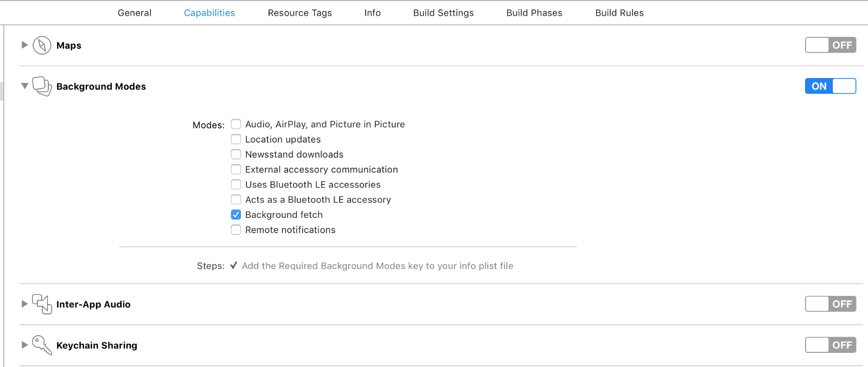The width and height of the screenshot is (868, 367).
Task: Switch to the Build Settings tab
Action: (x=443, y=13)
